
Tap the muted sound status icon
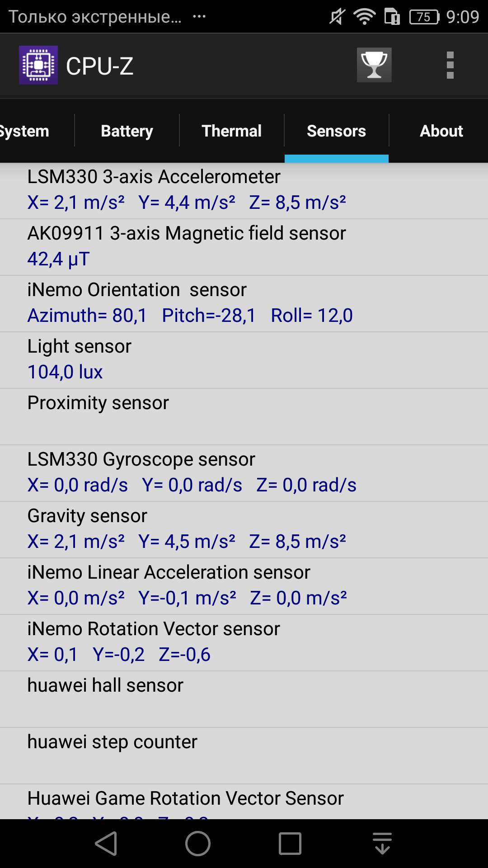(337, 17)
